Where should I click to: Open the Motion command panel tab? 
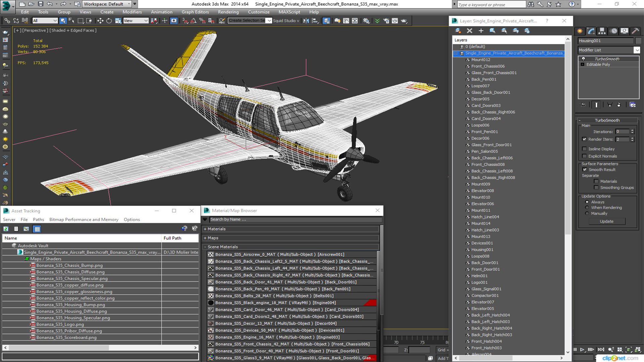(614, 31)
